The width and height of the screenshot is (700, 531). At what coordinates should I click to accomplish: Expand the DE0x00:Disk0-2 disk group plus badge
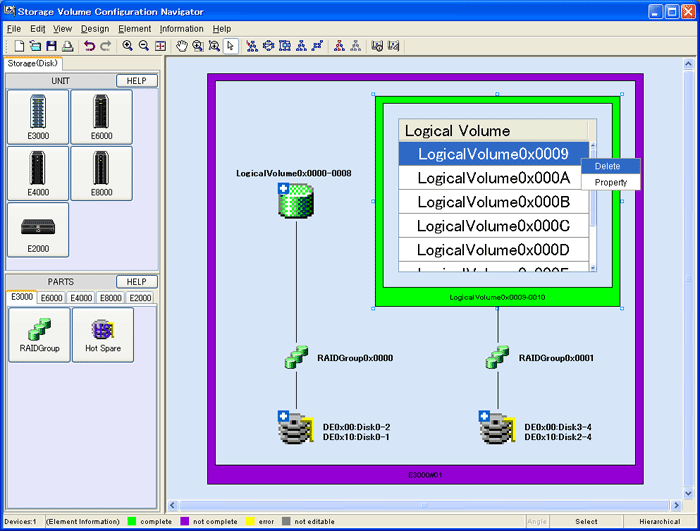coord(283,416)
